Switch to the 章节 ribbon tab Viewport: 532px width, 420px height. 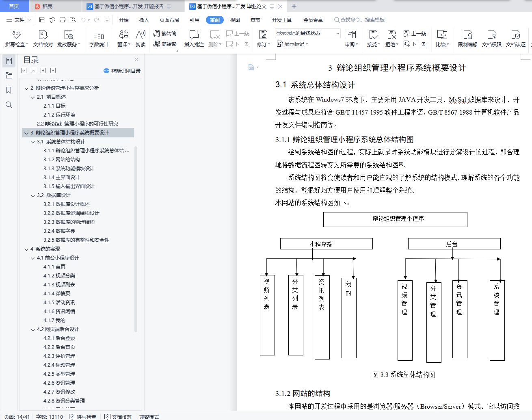(x=255, y=20)
